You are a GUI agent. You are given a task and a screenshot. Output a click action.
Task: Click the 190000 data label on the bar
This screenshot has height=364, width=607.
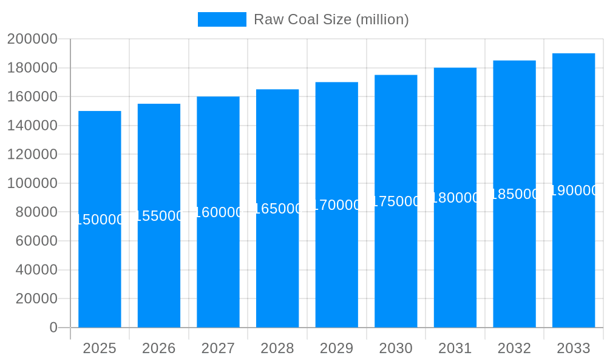573,190
